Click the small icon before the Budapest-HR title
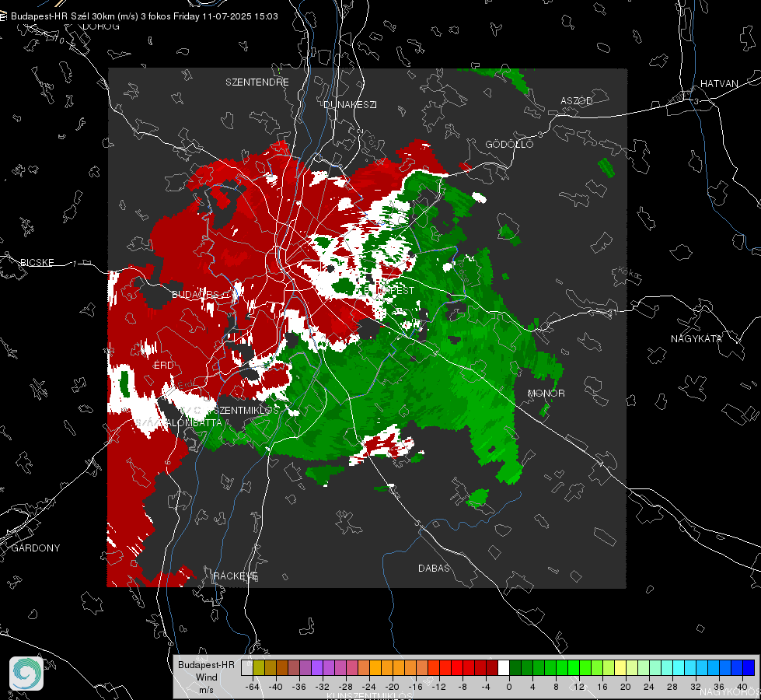Image resolution: width=761 pixels, height=700 pixels. 3,16
